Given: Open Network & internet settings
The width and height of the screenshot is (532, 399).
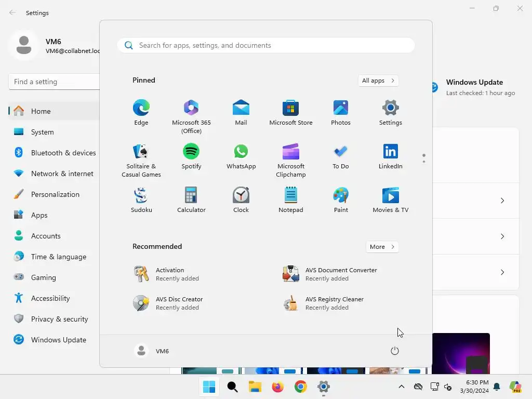Looking at the screenshot, I should pyautogui.click(x=54, y=174).
